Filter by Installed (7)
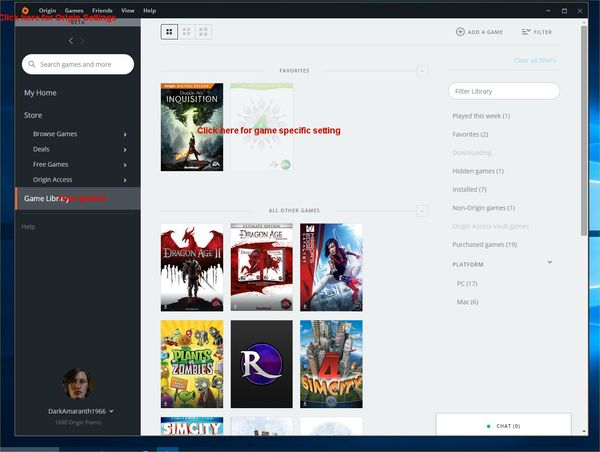 click(469, 189)
